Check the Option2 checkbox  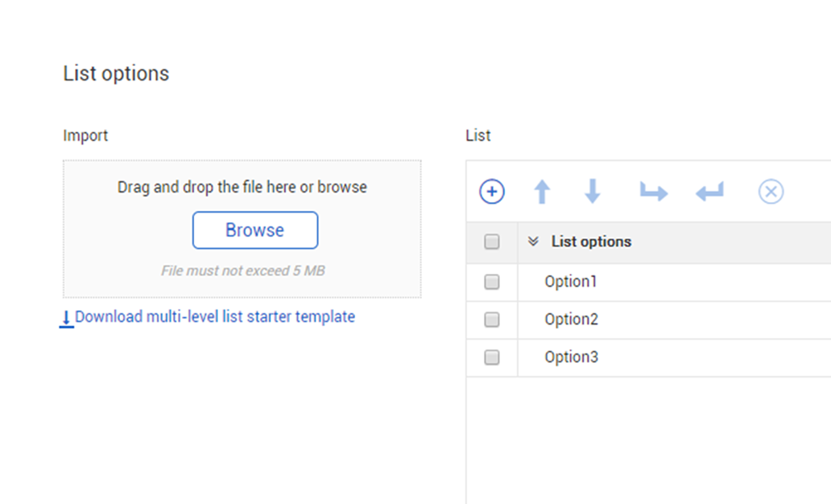(492, 320)
